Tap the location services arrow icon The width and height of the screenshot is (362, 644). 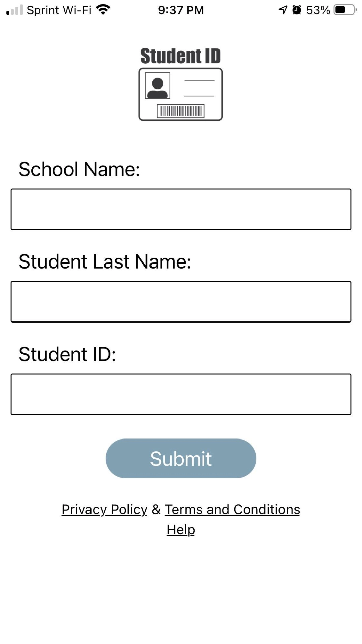tap(283, 10)
